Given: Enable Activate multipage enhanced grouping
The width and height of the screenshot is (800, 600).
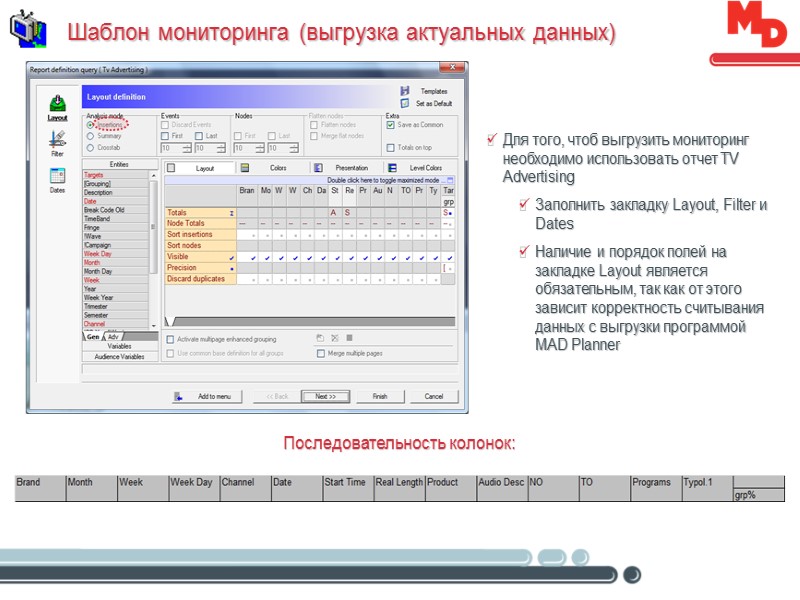Looking at the screenshot, I should (170, 339).
